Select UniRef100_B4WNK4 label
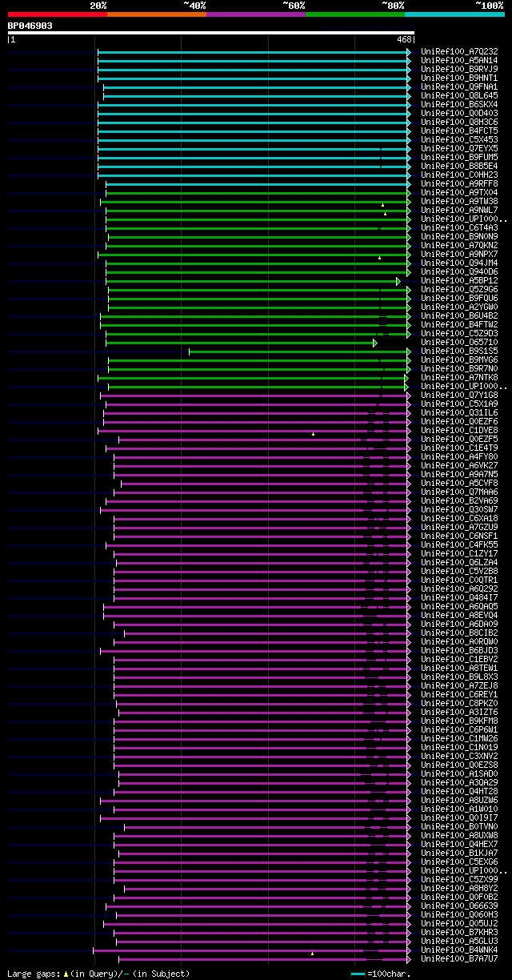This screenshot has height=980, width=512. (459, 950)
